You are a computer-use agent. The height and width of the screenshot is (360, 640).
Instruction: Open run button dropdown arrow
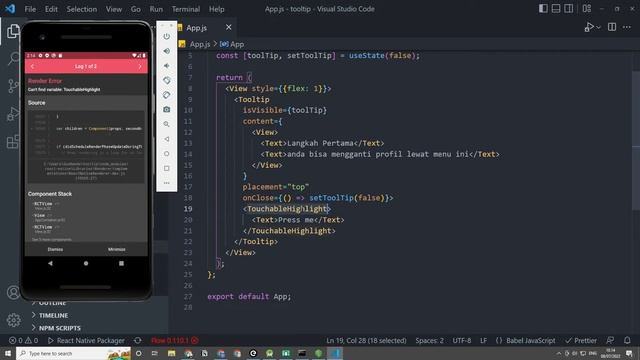598,27
